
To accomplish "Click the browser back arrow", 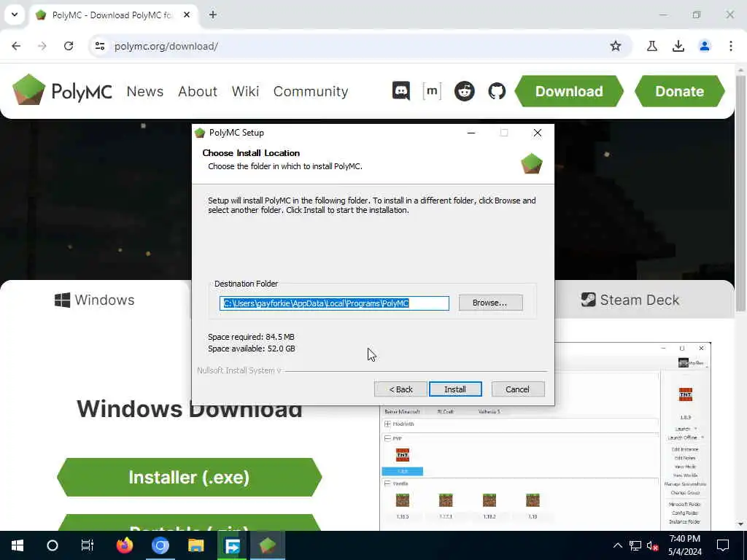I will point(16,46).
